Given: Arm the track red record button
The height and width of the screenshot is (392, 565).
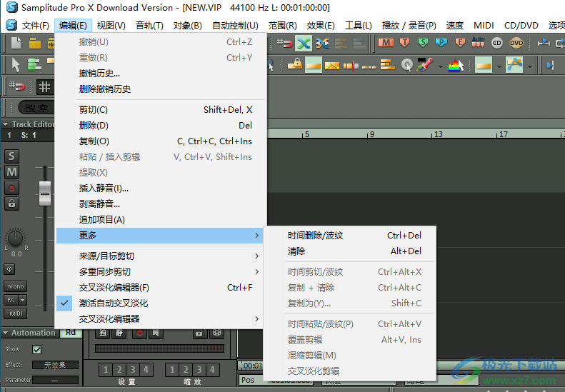Looking at the screenshot, I should point(11,188).
